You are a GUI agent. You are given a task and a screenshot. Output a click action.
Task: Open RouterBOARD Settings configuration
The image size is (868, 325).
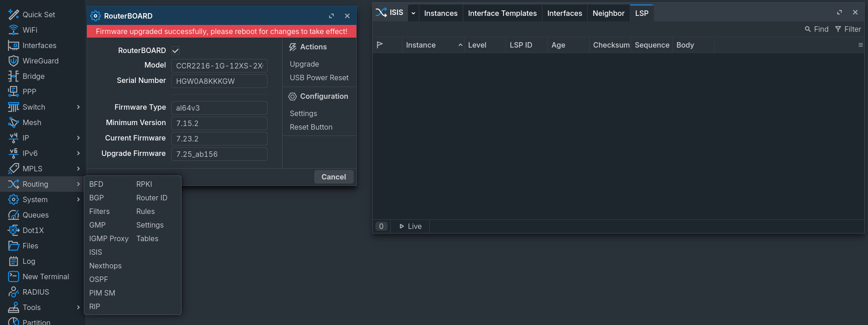click(303, 113)
